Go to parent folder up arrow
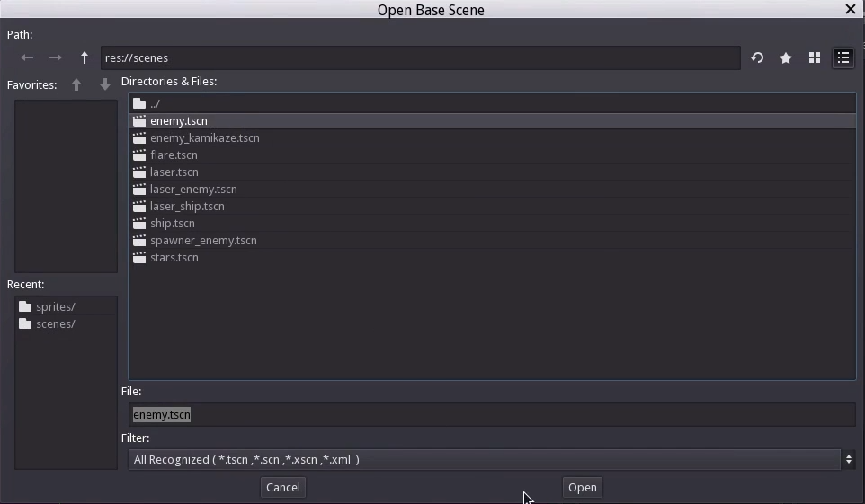865x504 pixels. pyautogui.click(x=84, y=57)
